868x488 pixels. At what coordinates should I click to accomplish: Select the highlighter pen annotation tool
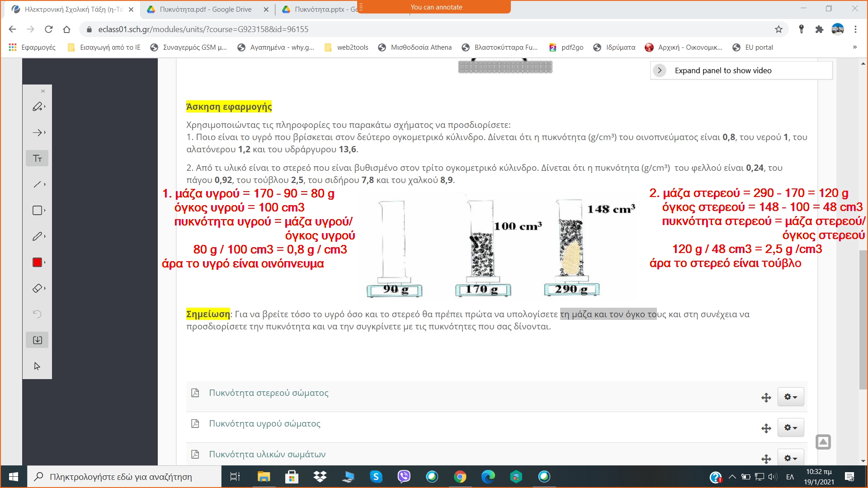[37, 107]
